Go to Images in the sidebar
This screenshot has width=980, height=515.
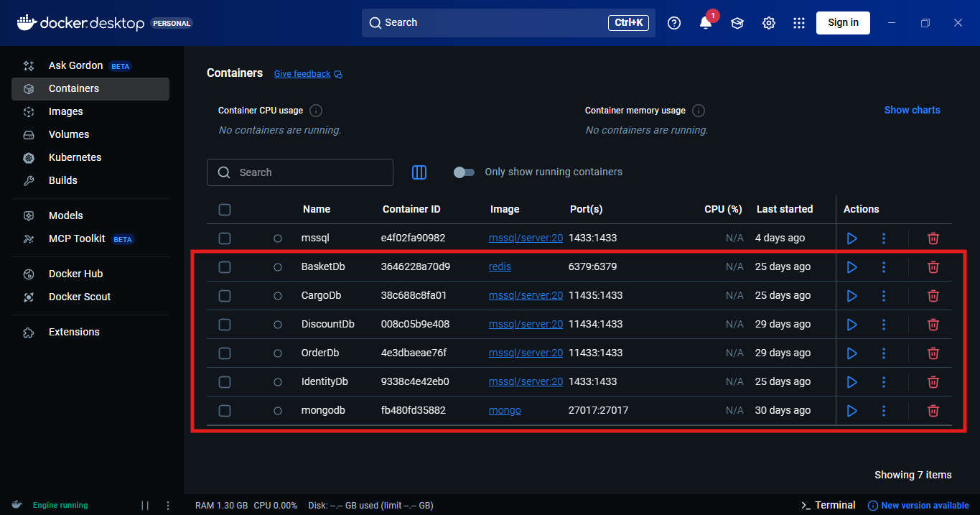point(65,111)
